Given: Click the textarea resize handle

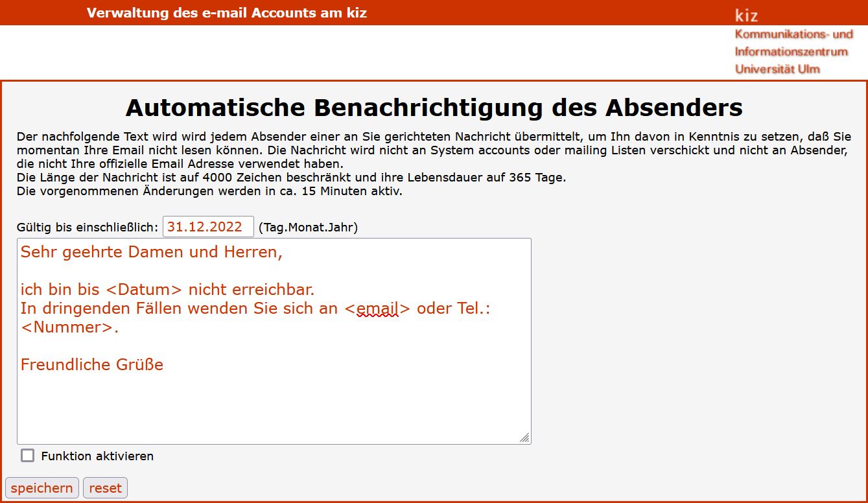Looking at the screenshot, I should point(524,438).
